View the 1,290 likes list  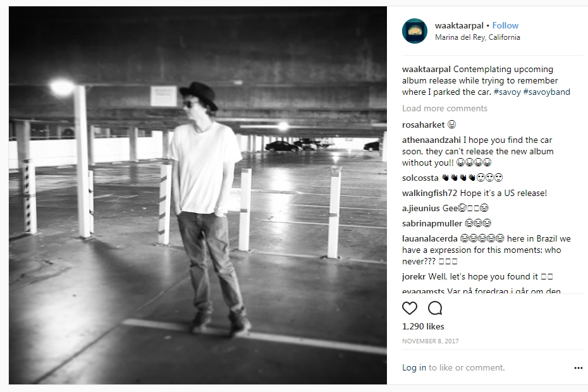pyautogui.click(x=423, y=326)
